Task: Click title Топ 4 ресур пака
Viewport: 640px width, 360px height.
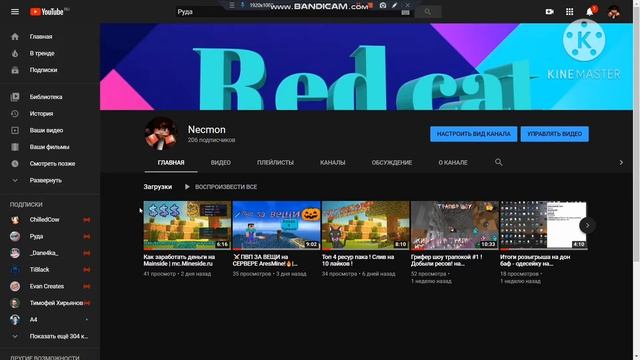Action: [x=358, y=260]
